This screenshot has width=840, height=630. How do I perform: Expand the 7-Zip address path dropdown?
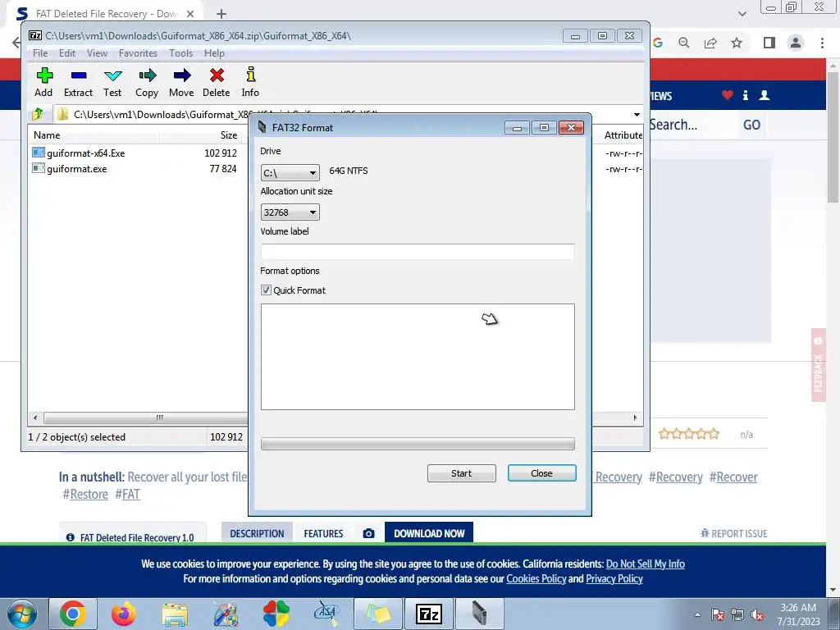(x=637, y=115)
